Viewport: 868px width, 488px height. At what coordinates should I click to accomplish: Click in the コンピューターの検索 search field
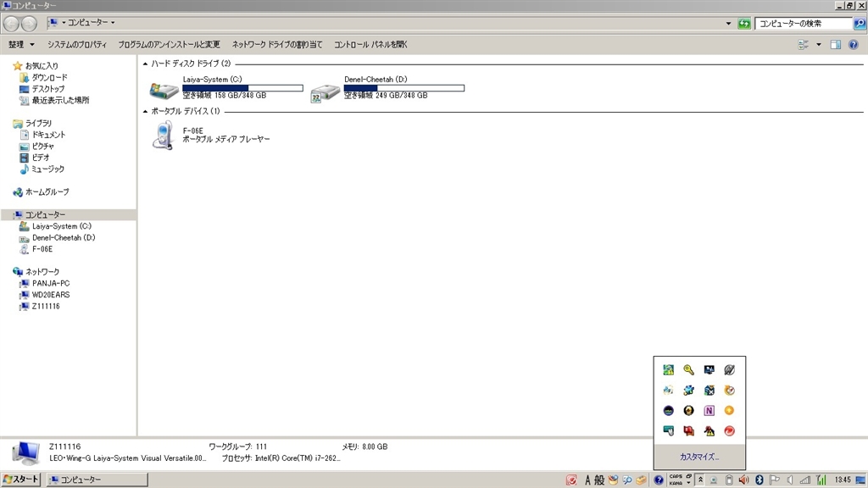click(804, 23)
